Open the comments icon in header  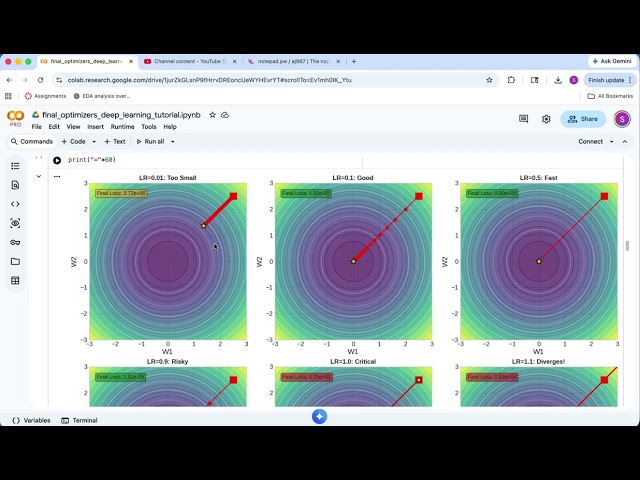click(523, 119)
